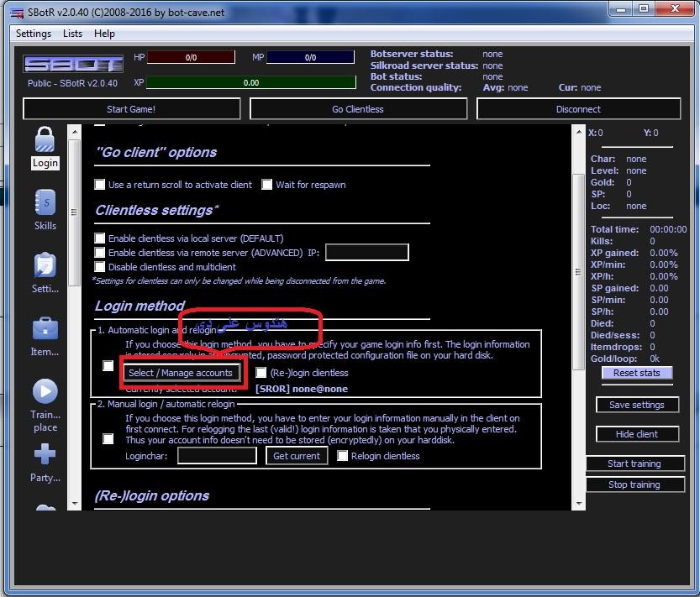Click the main panel scrollbar thumb
Screen dimensions: 700x597
click(x=578, y=272)
